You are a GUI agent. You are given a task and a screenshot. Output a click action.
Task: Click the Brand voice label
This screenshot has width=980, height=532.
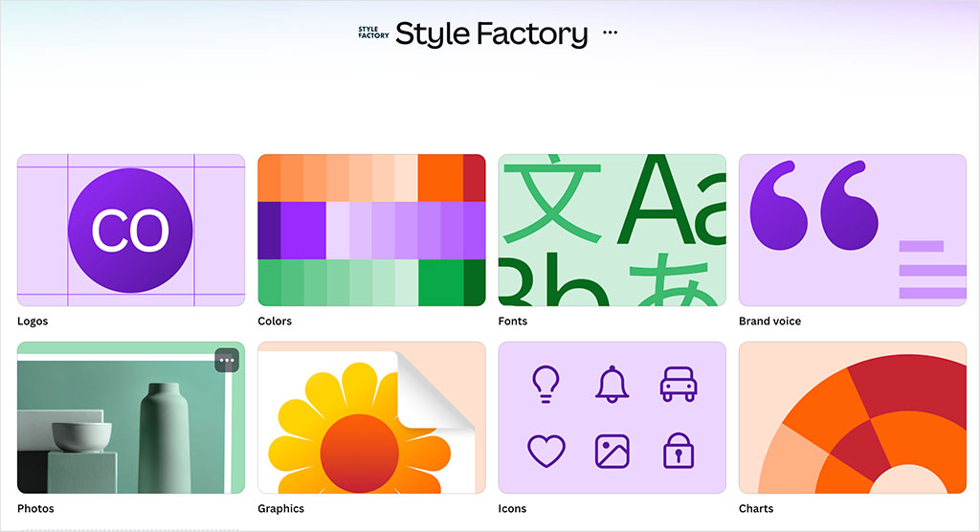pos(770,321)
